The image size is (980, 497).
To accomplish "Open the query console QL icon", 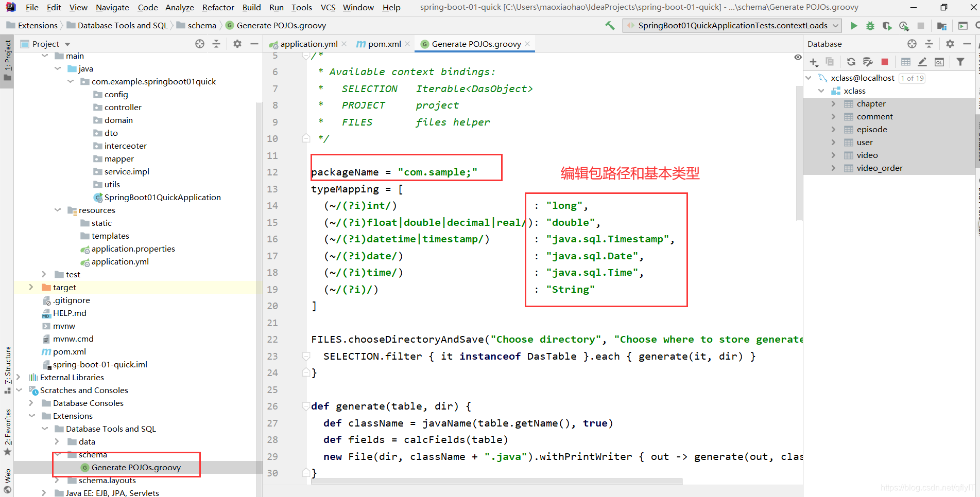I will [x=939, y=62].
